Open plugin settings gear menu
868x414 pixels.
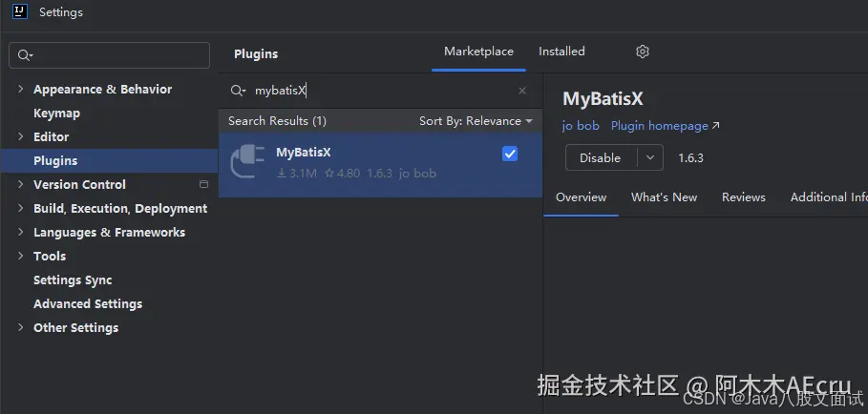point(642,52)
